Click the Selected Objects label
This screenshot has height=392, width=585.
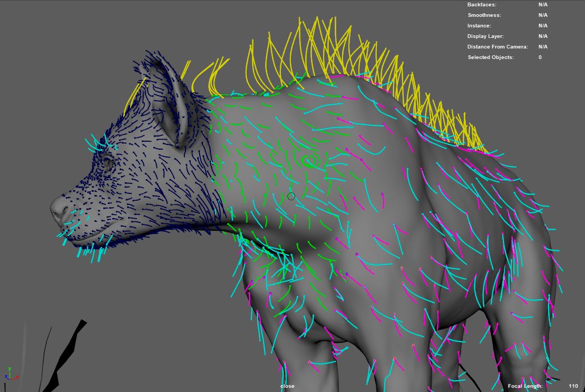[x=491, y=57]
